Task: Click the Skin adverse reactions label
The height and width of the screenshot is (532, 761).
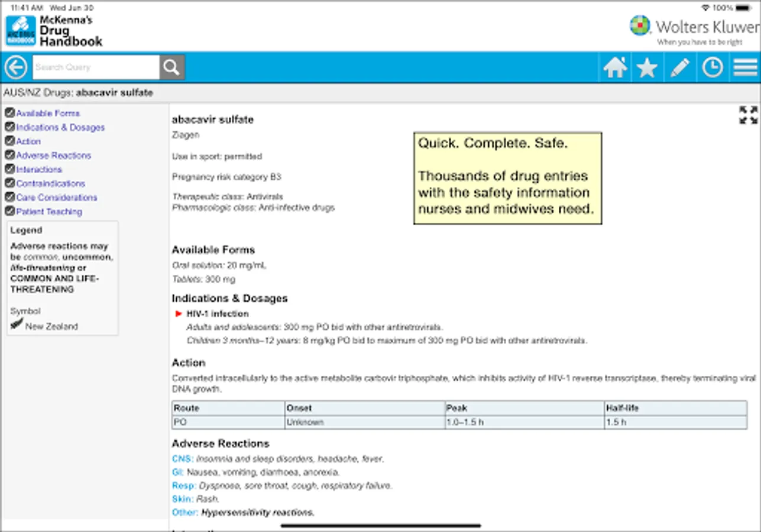Action: (x=182, y=499)
